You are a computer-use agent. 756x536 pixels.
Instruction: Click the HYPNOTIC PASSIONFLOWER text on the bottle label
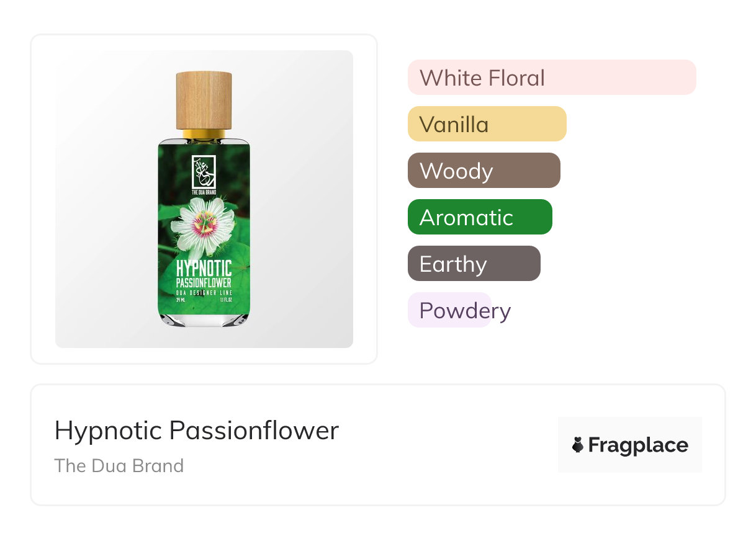[x=204, y=274]
